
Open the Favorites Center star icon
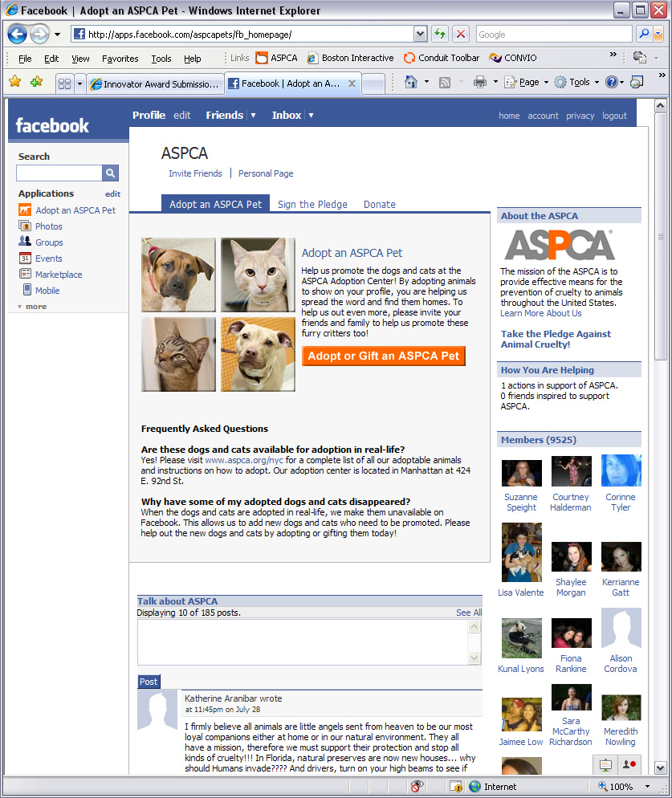tap(14, 82)
